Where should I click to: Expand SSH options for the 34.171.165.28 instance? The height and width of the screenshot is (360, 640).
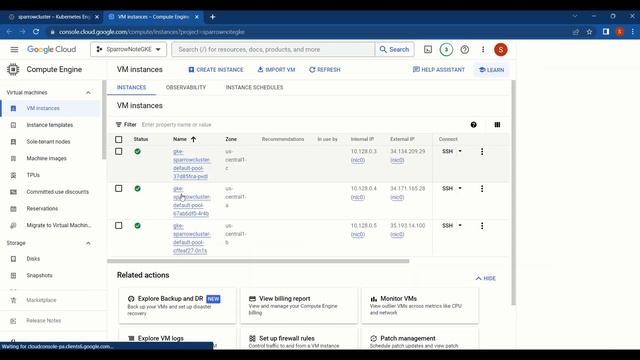[460, 189]
